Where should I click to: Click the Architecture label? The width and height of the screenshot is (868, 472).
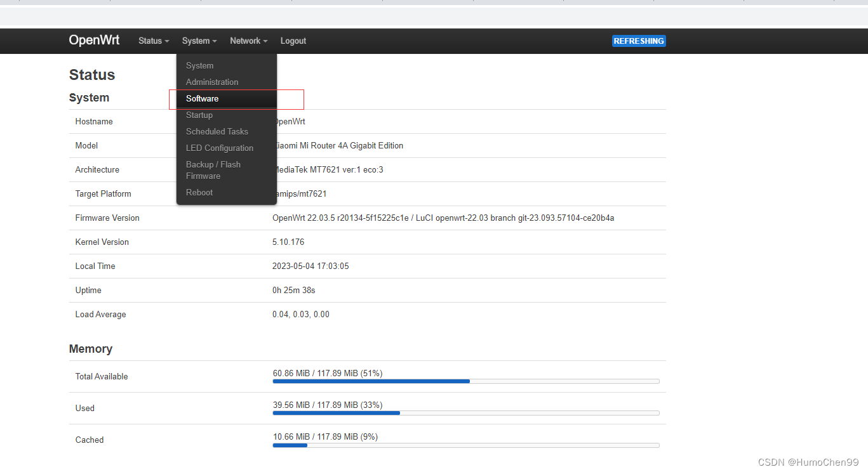[97, 169]
